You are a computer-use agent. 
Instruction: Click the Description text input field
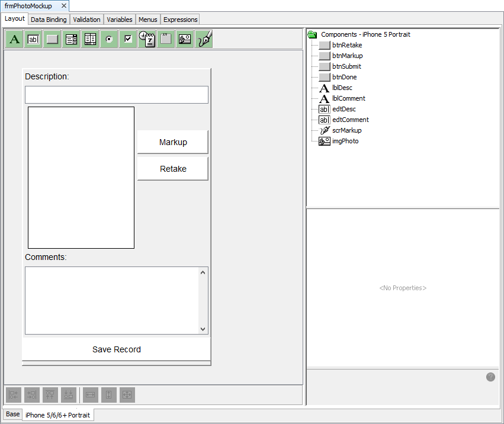click(117, 95)
